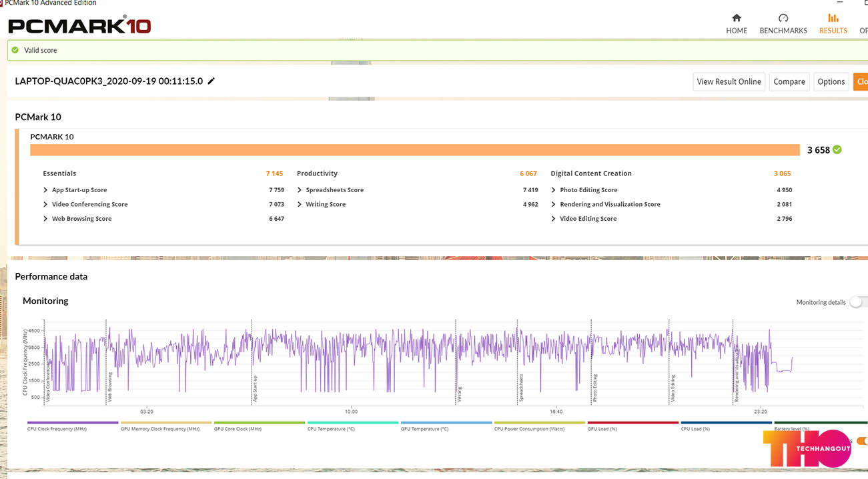Click the result name LAPTOP-QUAC0PK3 title

click(109, 81)
